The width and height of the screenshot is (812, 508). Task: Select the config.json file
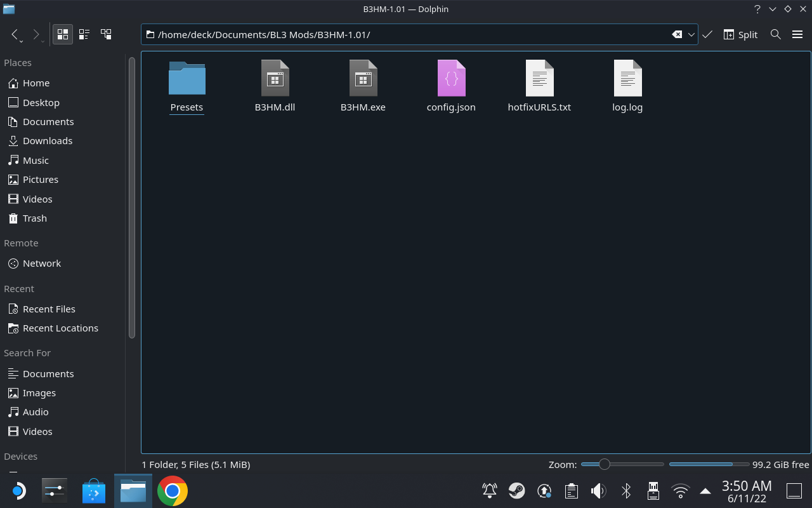(451, 87)
